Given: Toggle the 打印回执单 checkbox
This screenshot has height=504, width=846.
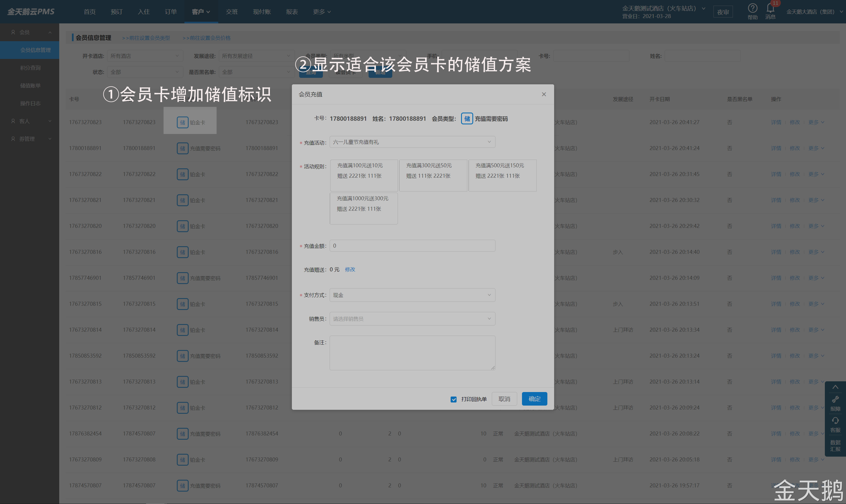Looking at the screenshot, I should click(x=453, y=399).
